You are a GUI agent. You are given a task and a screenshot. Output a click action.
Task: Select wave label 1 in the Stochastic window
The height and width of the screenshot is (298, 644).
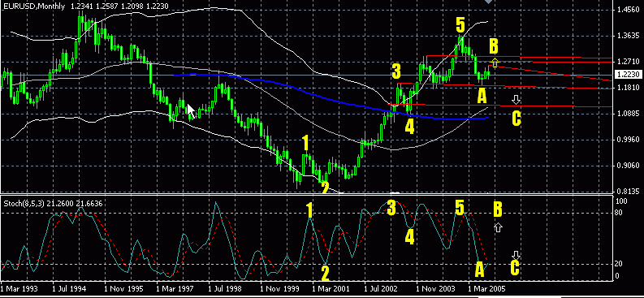(x=310, y=210)
